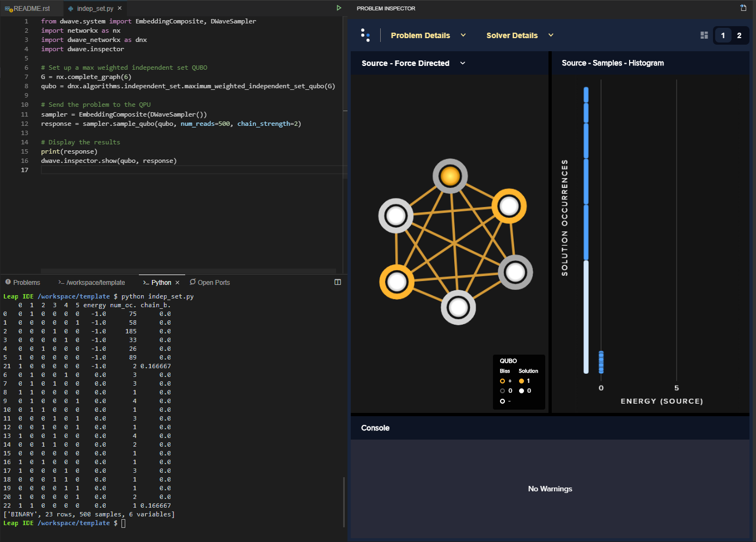Select the bottom center gray graph node
This screenshot has height=542, width=756.
coord(458,307)
